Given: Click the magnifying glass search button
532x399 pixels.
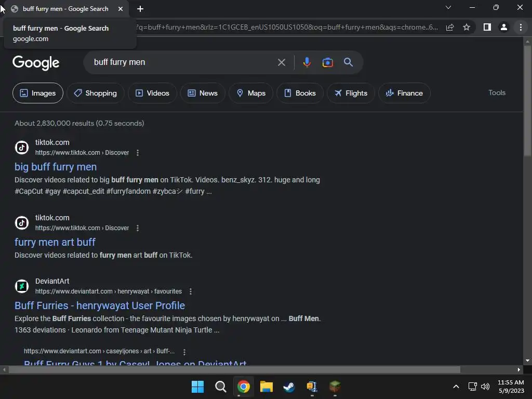Looking at the screenshot, I should (349, 62).
